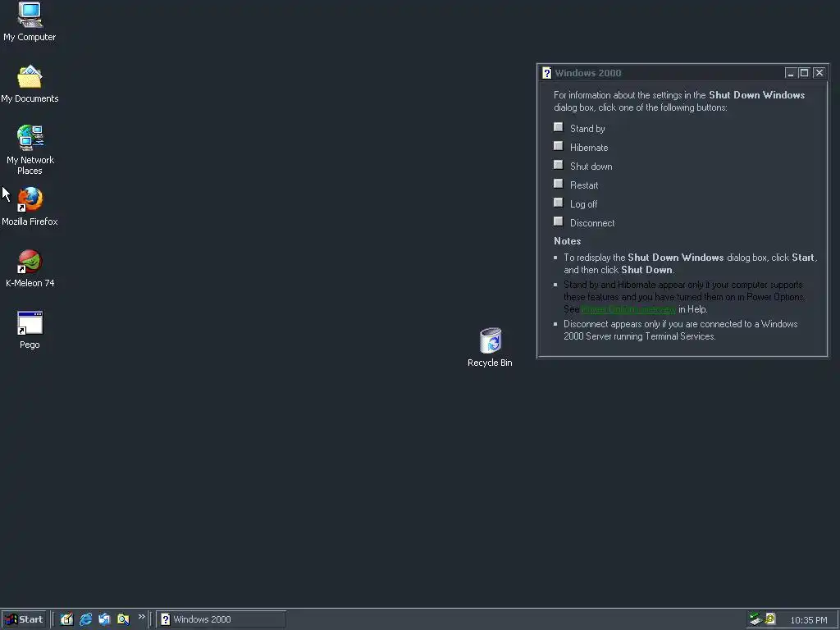
Task: Click the folder search Quick Launch icon
Action: 123,619
